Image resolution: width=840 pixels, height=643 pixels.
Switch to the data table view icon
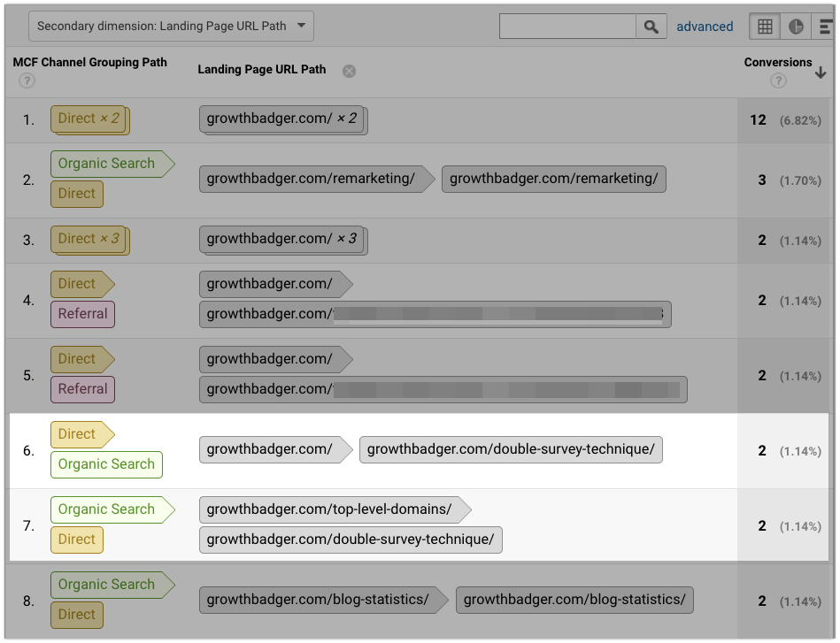point(765,27)
